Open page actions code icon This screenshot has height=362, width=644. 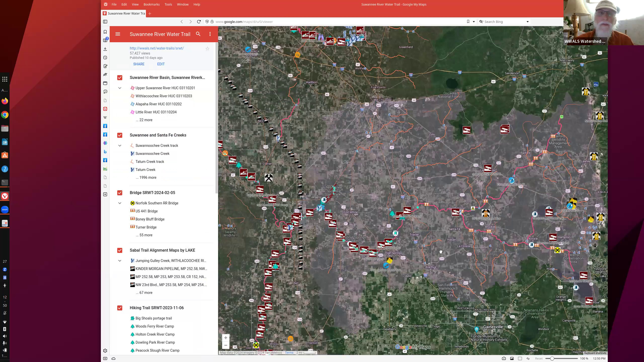point(528,358)
